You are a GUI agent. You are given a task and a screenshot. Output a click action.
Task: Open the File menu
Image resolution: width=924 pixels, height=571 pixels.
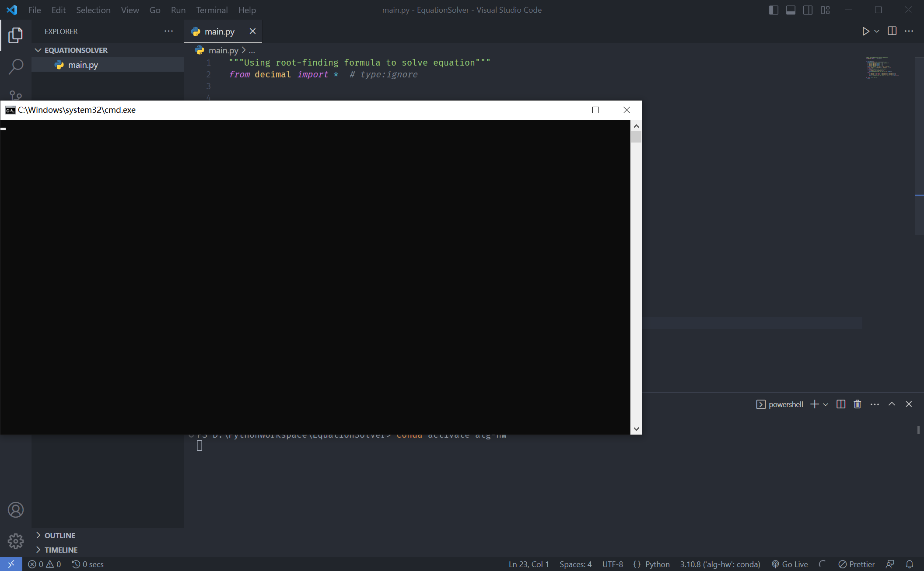click(35, 10)
